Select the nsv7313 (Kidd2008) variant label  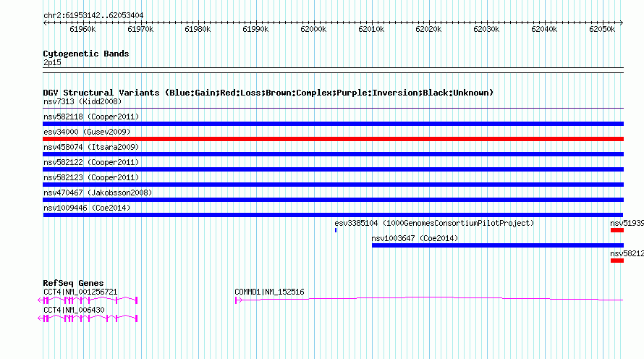click(82, 102)
